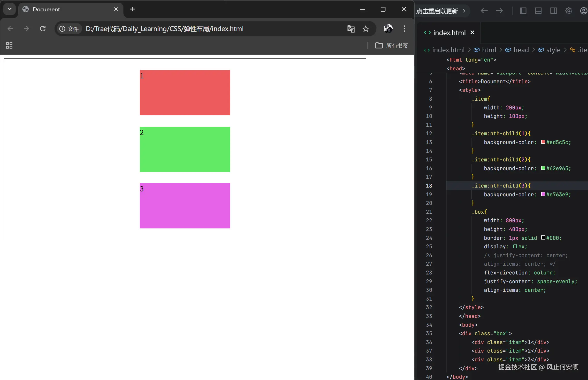Click the address bar URL field

(164, 29)
